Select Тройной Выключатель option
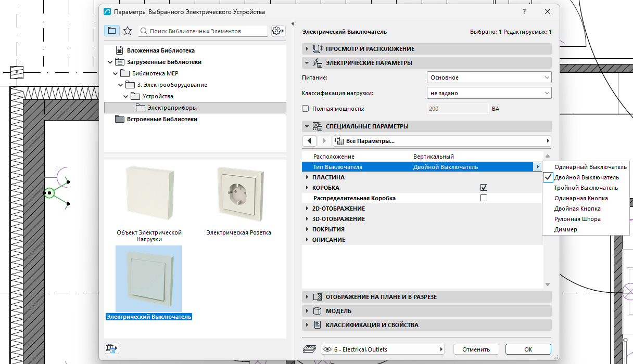The width and height of the screenshot is (633, 364). click(587, 188)
